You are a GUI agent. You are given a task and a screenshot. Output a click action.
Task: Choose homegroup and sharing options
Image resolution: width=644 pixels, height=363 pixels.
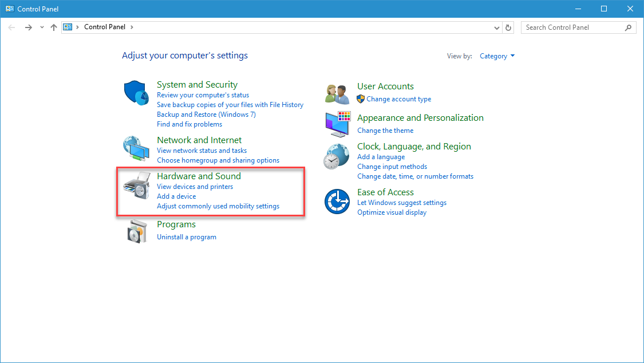(x=218, y=160)
